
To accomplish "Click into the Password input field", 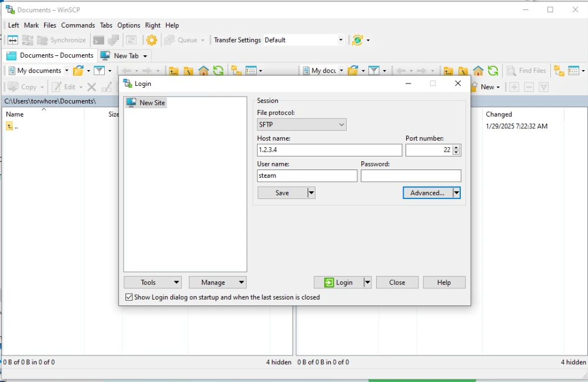I will pyautogui.click(x=411, y=176).
